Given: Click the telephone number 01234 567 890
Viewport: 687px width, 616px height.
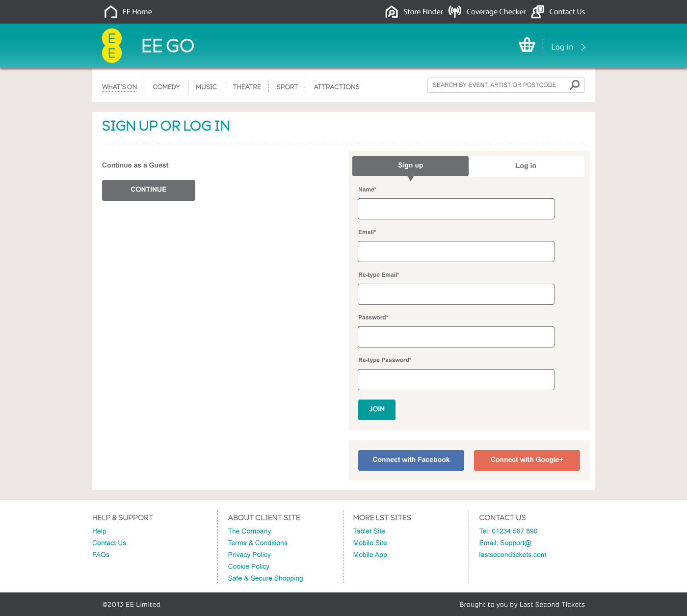Looking at the screenshot, I should [x=515, y=531].
